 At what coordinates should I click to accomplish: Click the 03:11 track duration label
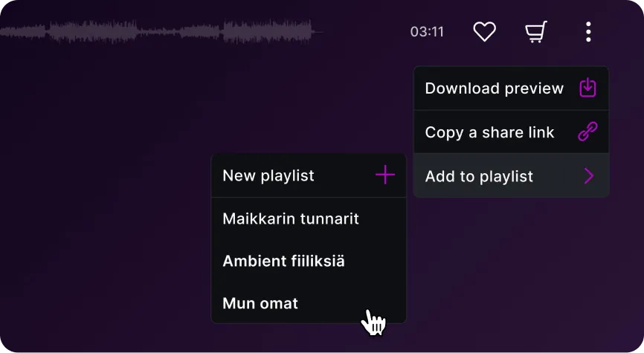[427, 32]
